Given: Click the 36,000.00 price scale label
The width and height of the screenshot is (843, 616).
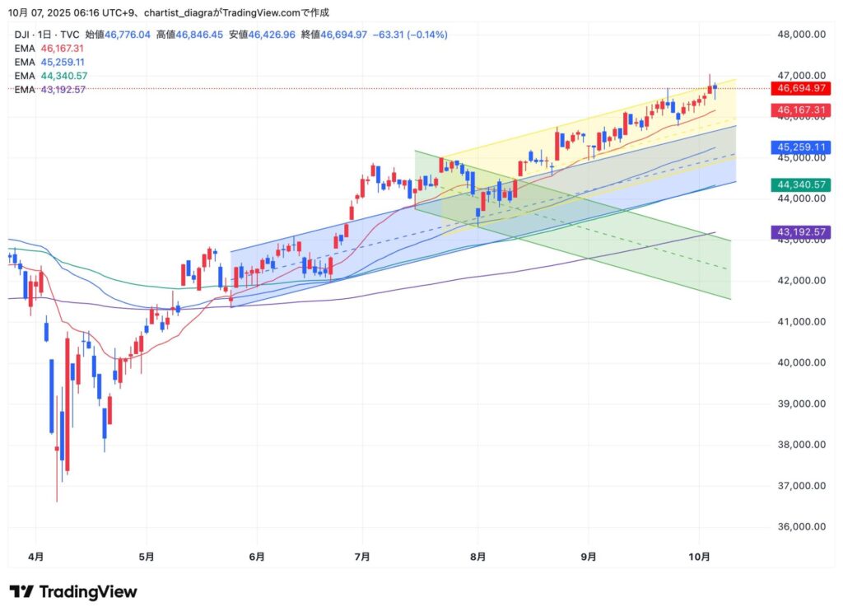Looking at the screenshot, I should coord(801,527).
